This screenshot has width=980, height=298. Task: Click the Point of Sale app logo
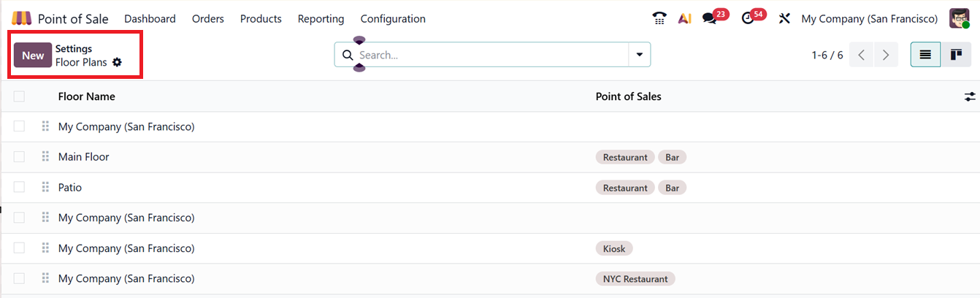pyautogui.click(x=22, y=18)
